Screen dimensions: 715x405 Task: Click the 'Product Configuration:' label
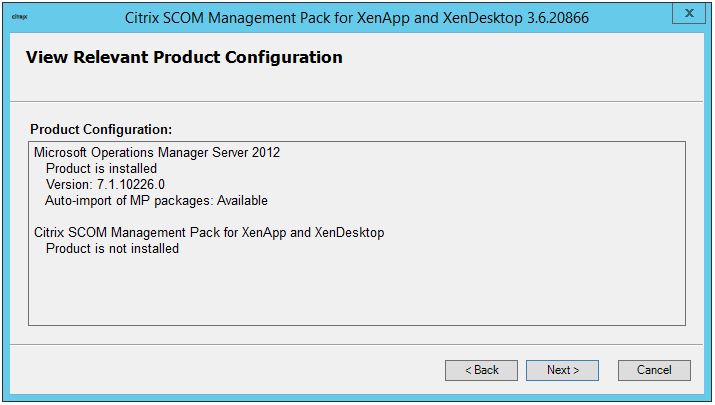[x=101, y=130]
